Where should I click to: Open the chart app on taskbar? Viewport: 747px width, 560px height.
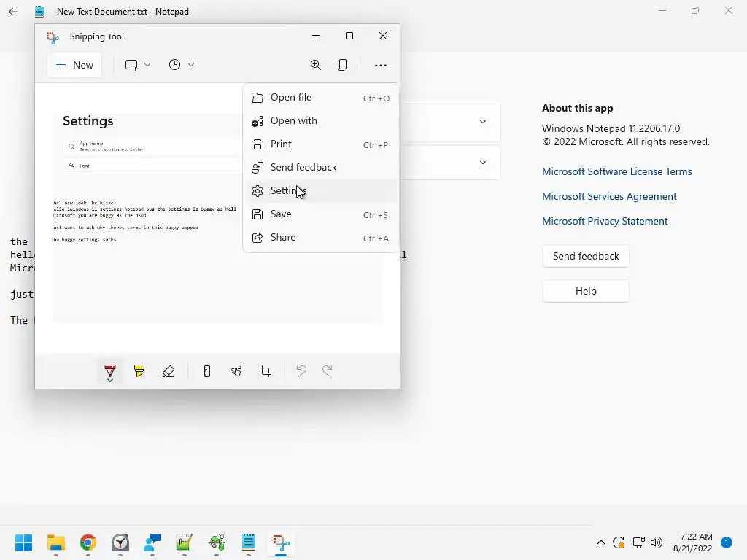tap(184, 542)
